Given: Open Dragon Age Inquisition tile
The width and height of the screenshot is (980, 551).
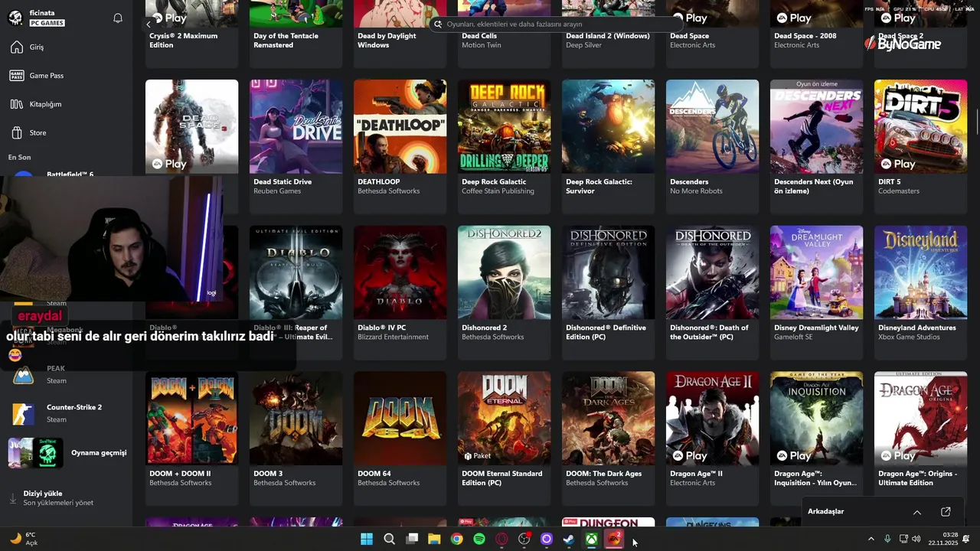Looking at the screenshot, I should [816, 438].
